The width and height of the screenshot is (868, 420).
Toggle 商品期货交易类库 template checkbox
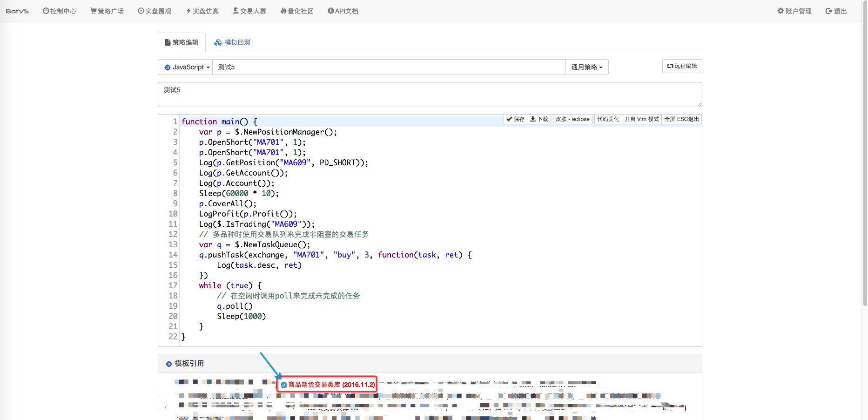tap(284, 385)
